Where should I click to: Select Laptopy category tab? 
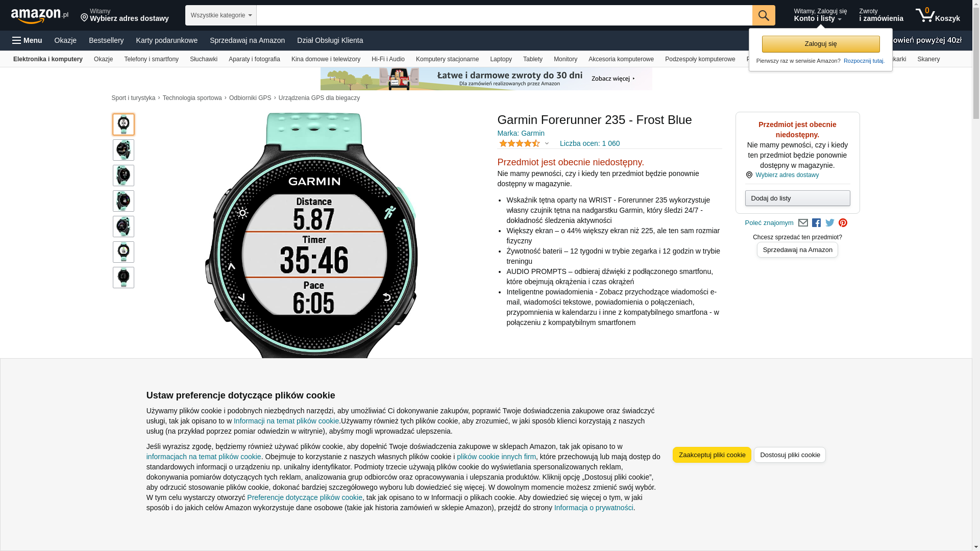[x=501, y=59]
